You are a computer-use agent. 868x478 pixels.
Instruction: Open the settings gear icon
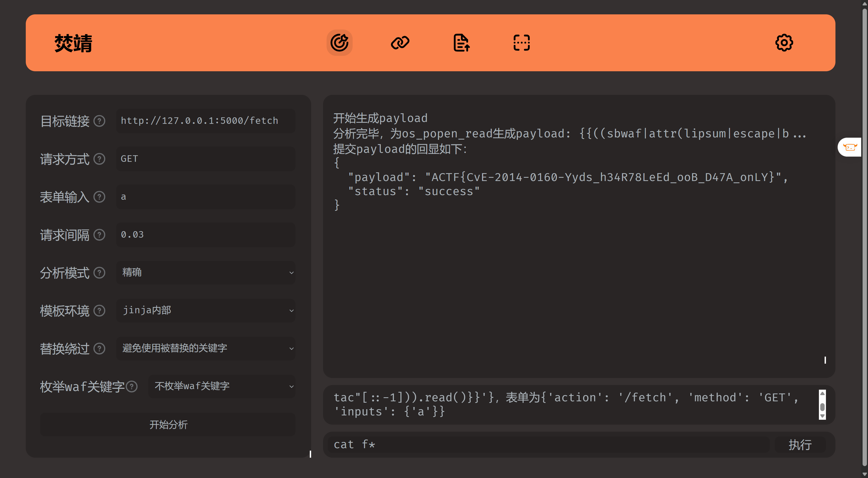(x=784, y=43)
